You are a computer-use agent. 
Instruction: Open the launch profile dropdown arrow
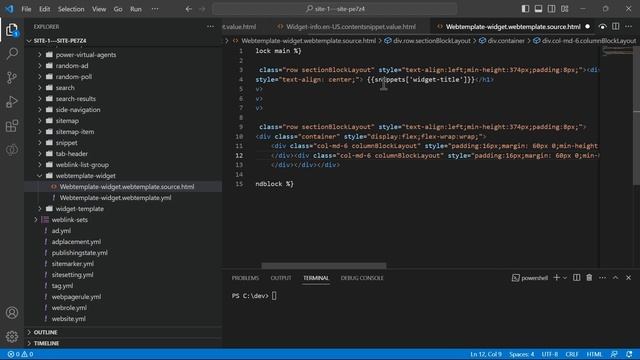pos(565,278)
